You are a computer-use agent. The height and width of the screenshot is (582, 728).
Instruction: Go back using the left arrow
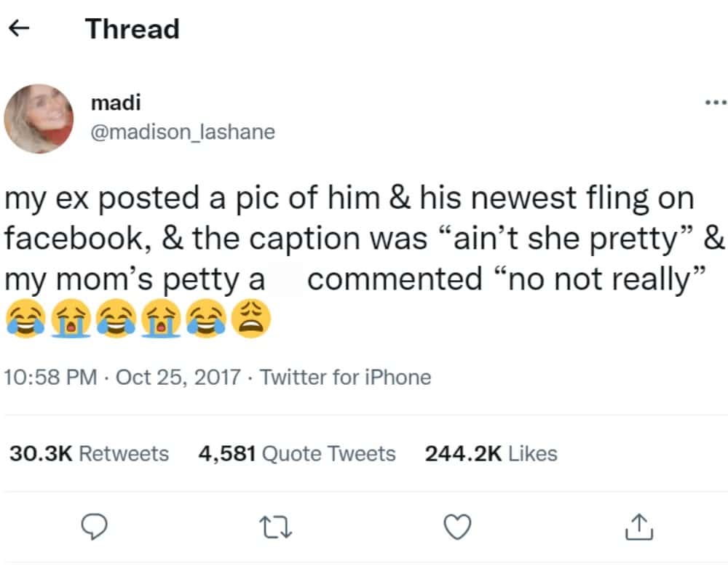click(x=20, y=29)
